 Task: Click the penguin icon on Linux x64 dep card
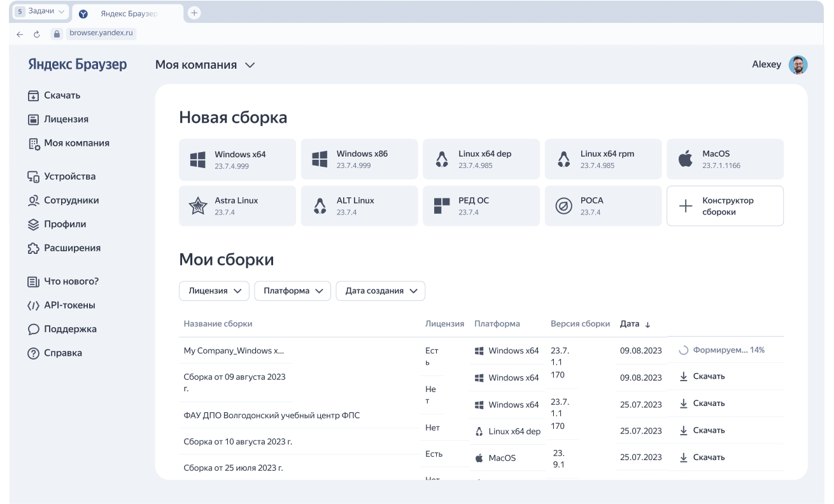coord(442,160)
